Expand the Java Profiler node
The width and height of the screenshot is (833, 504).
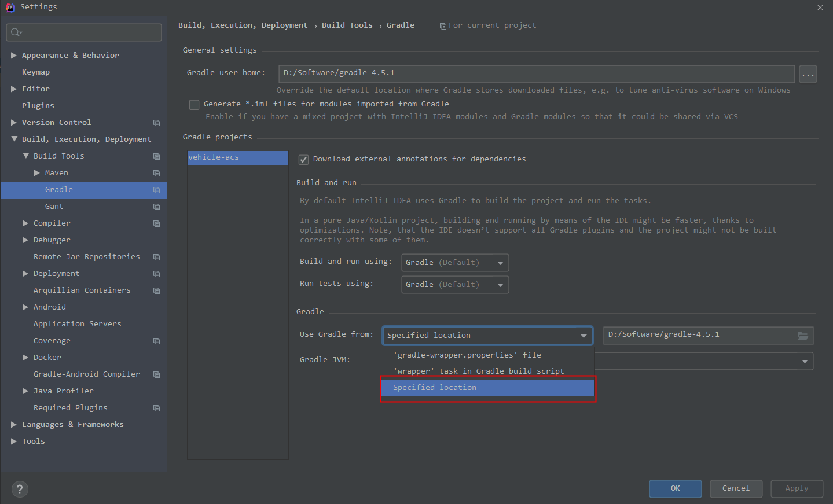tap(25, 391)
